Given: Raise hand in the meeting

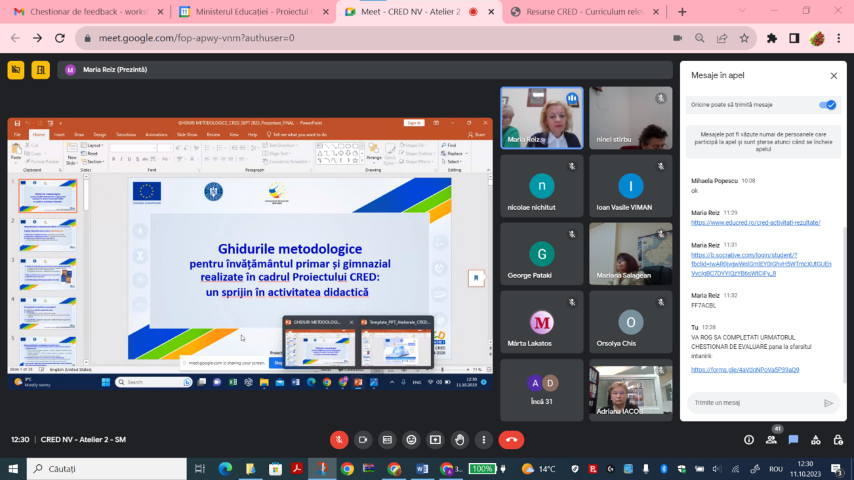Looking at the screenshot, I should 459,440.
